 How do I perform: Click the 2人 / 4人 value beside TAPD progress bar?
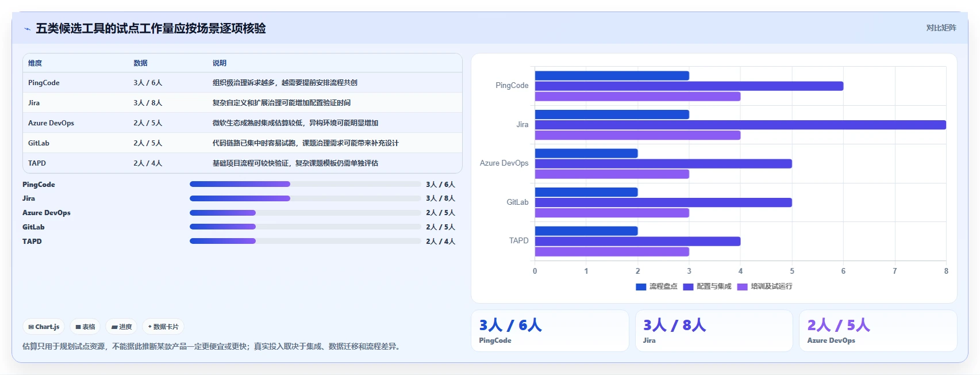click(440, 242)
